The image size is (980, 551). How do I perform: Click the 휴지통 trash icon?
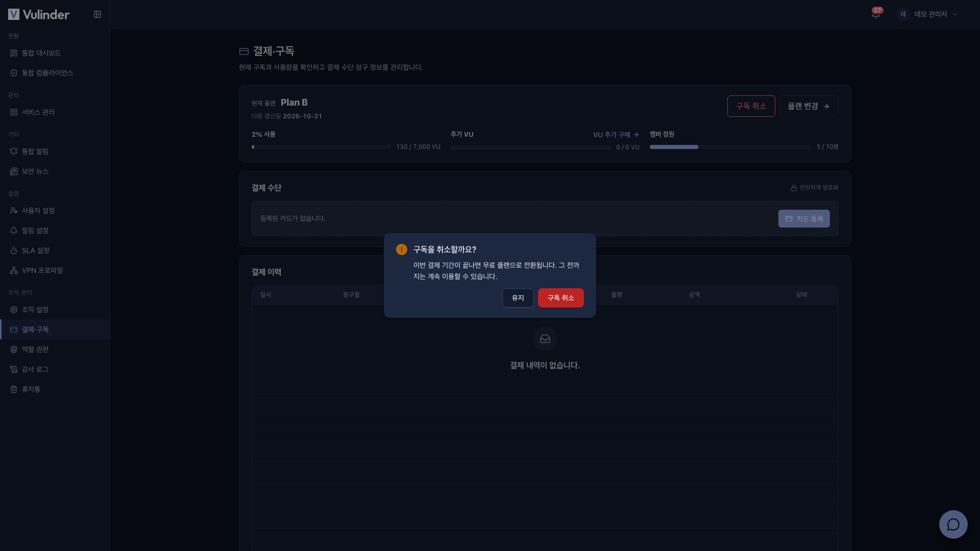14,389
